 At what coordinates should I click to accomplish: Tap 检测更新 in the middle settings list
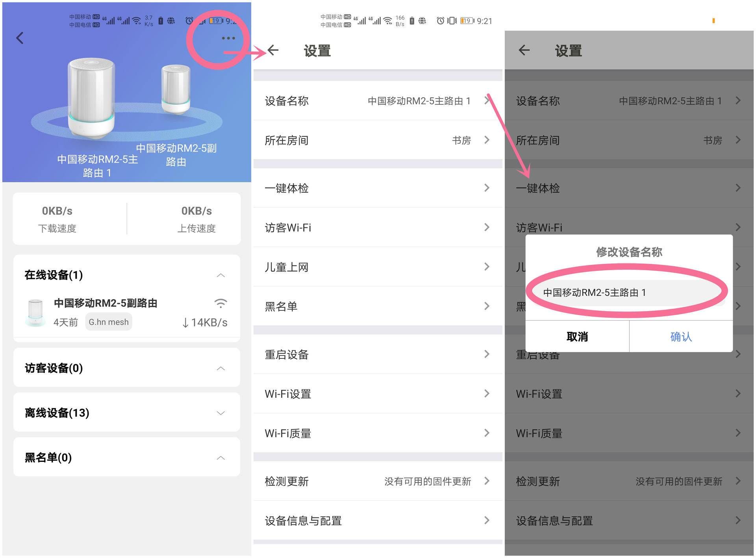tap(378, 481)
